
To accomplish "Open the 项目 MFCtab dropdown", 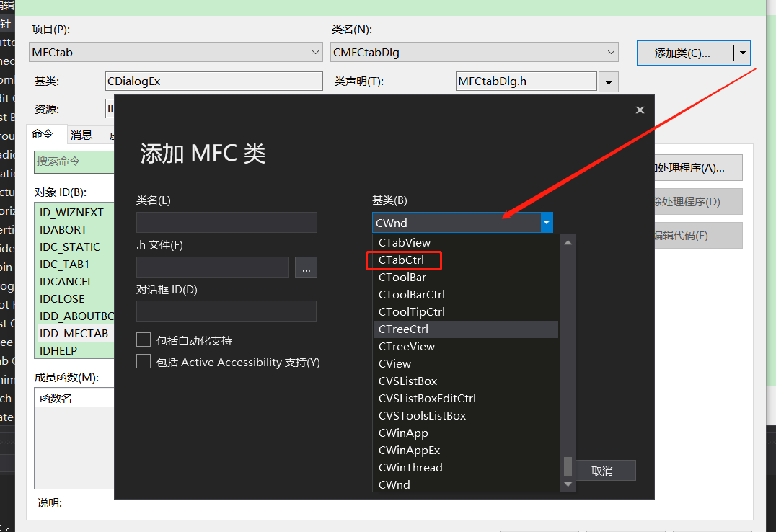I will 315,52.
